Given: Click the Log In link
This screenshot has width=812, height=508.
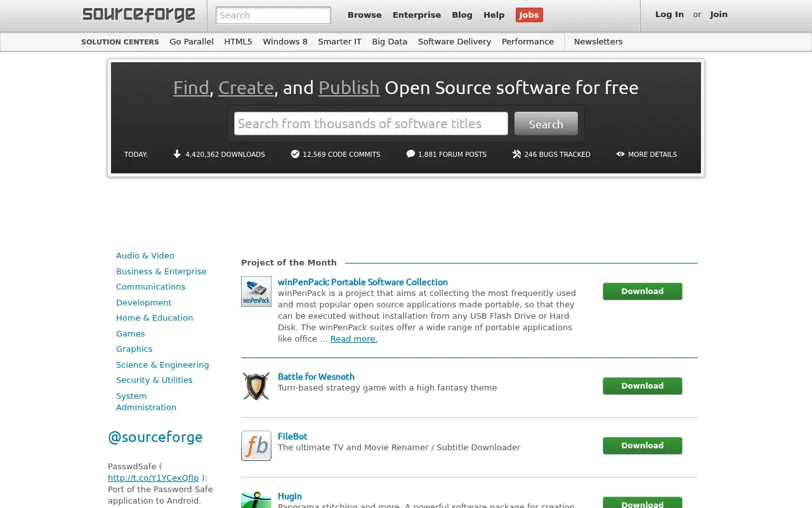Looking at the screenshot, I should pos(669,15).
